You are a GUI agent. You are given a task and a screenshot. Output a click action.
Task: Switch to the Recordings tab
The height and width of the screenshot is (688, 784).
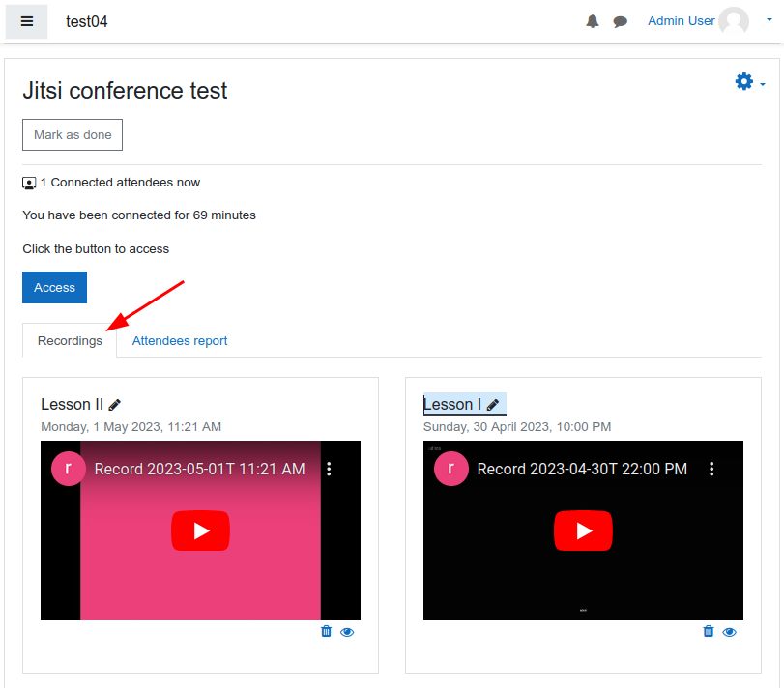(69, 340)
